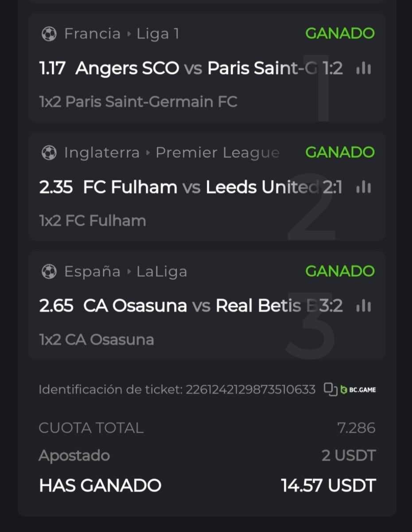Click the 1x2 Paris Saint-Germain FC selection
Image resolution: width=412 pixels, height=532 pixels.
pyautogui.click(x=138, y=102)
